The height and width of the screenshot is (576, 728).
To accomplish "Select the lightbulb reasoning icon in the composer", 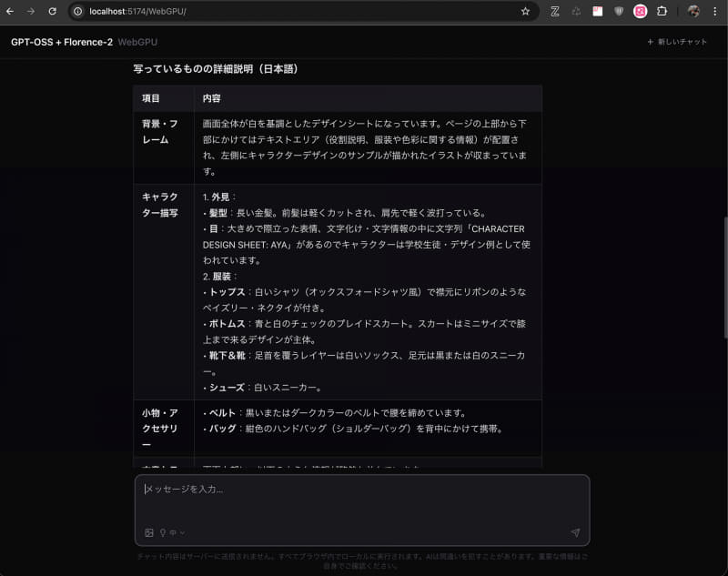I will coord(161,531).
